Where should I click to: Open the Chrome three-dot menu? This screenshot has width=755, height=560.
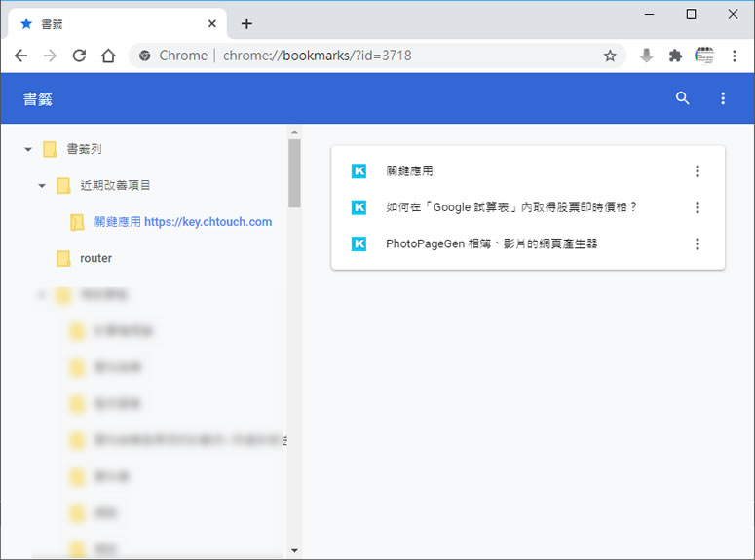click(735, 56)
